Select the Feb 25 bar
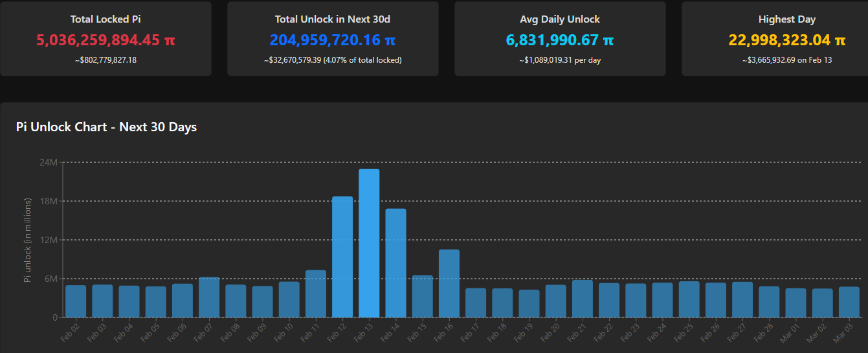The image size is (868, 353). point(689,299)
